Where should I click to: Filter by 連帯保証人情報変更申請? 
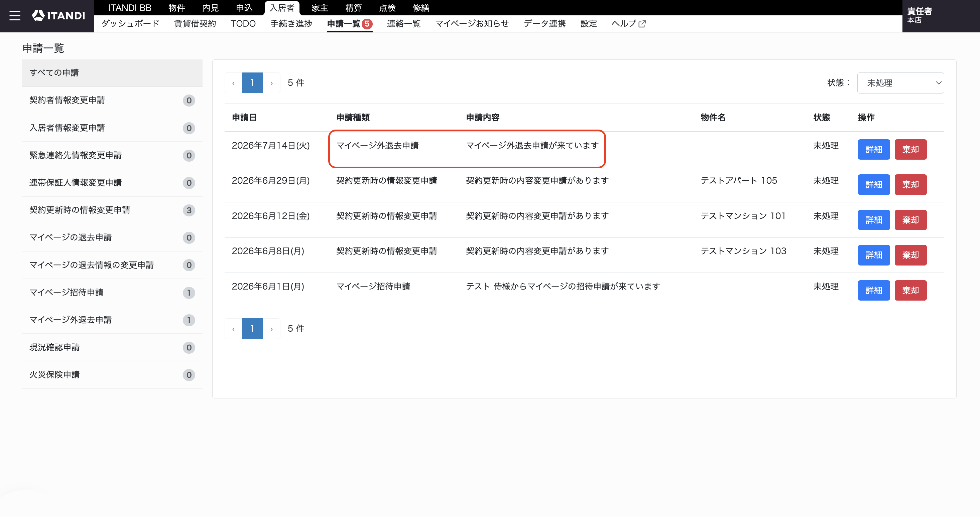(x=112, y=182)
